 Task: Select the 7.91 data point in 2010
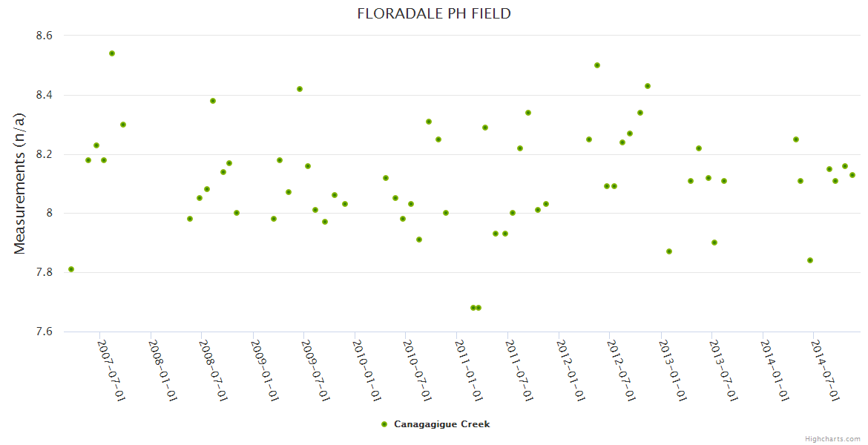point(419,240)
